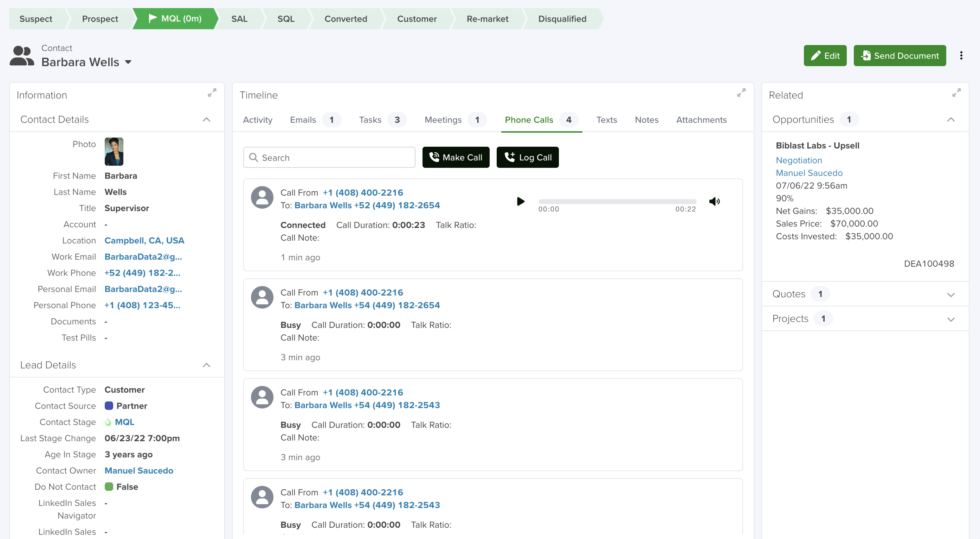Image resolution: width=980 pixels, height=539 pixels.
Task: Open the Texts tab
Action: [x=606, y=120]
